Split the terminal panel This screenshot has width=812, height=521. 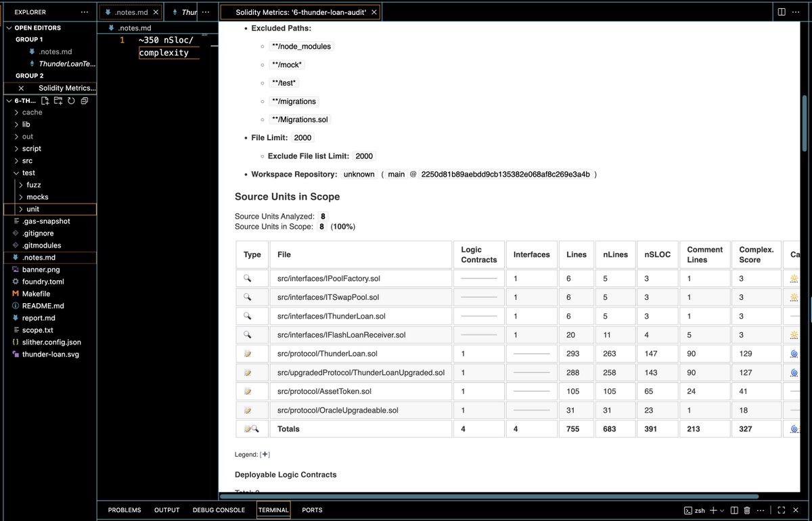734,510
